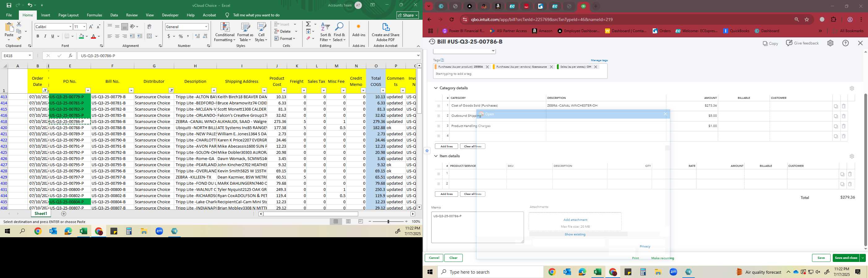This screenshot has width=868, height=278.
Task: Open the Name Box dropdown showing E418
Action: (30, 56)
